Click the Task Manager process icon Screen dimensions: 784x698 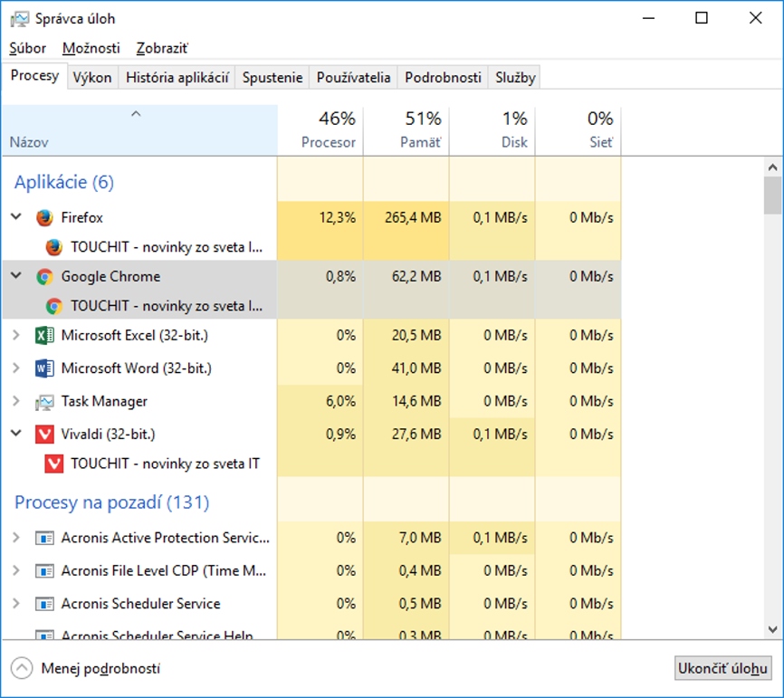[44, 401]
